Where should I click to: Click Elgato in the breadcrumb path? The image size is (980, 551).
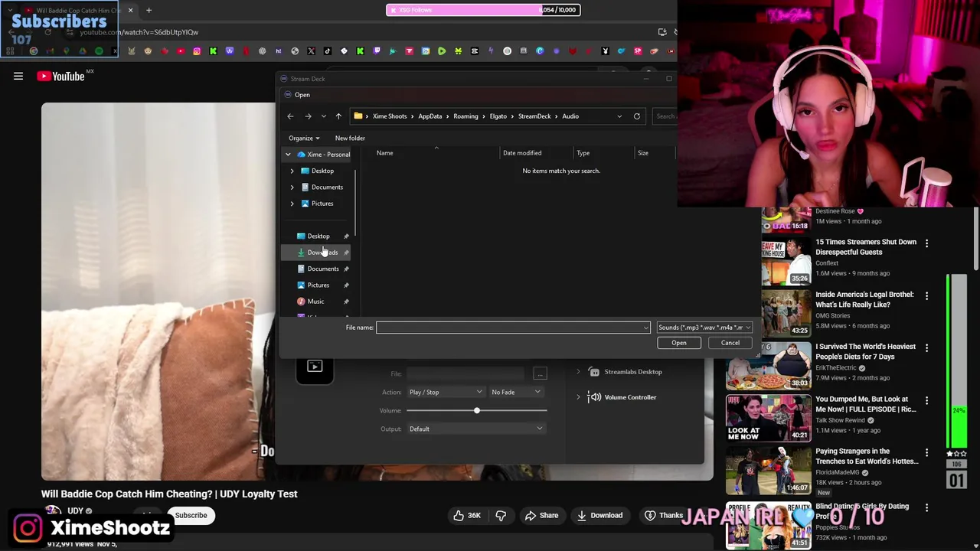498,116
